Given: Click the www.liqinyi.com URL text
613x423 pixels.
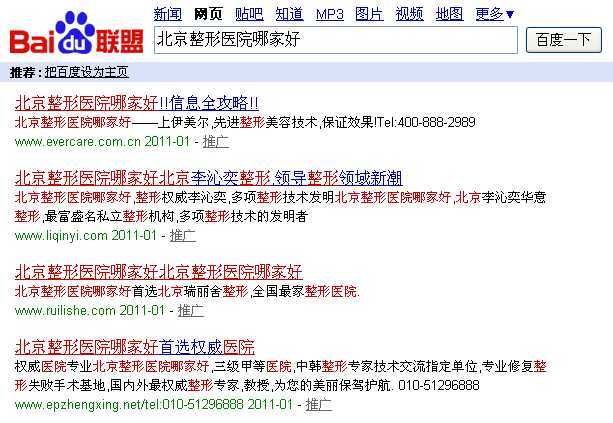Looking at the screenshot, I should 61,235.
